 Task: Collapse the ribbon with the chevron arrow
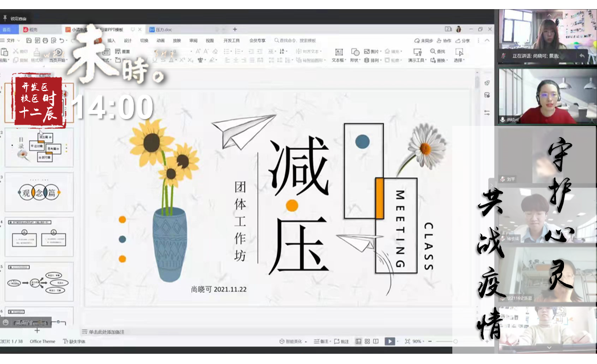click(486, 40)
